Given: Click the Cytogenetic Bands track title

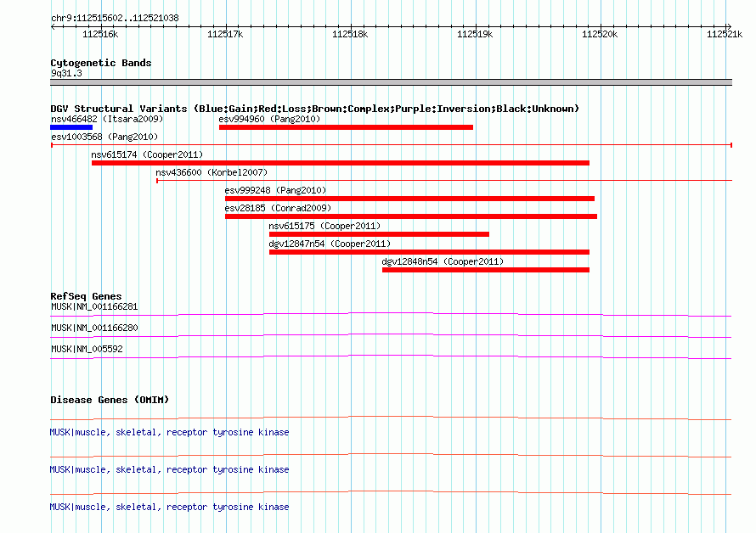Looking at the screenshot, I should click(101, 63).
